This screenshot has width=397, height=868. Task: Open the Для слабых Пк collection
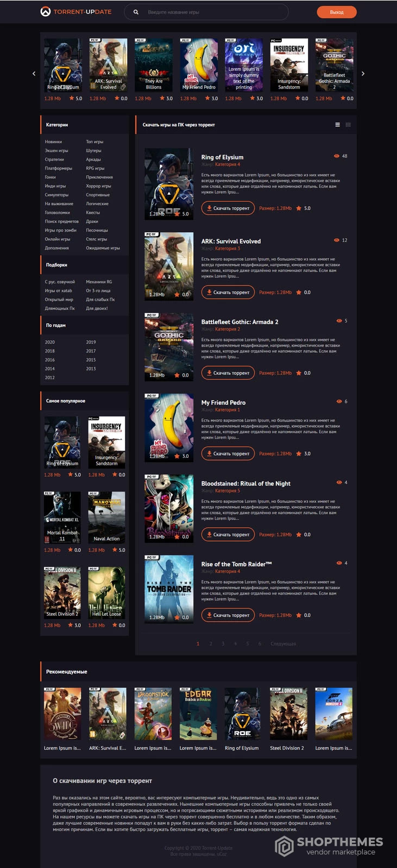(x=100, y=299)
